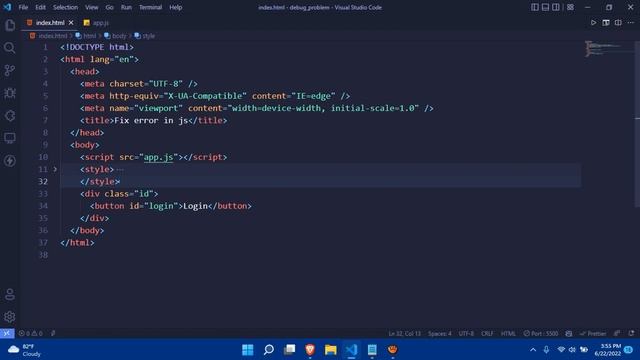
Task: Open the Source Control view
Action: [10, 70]
